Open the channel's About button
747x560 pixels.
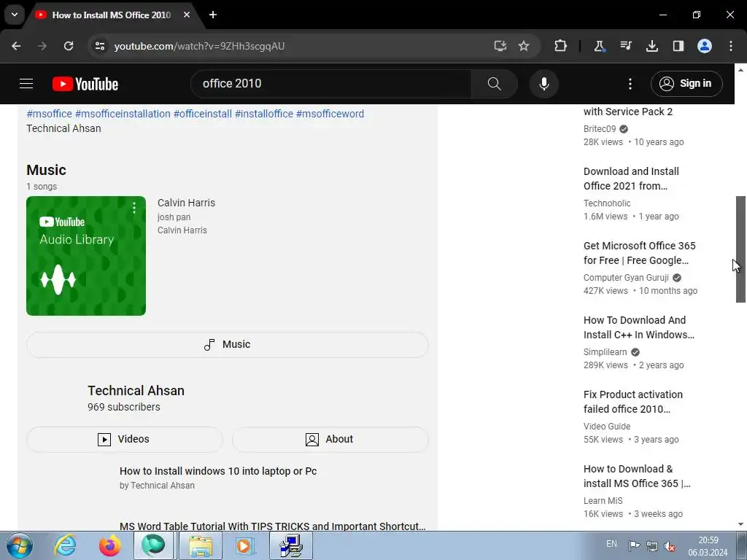[x=330, y=439]
